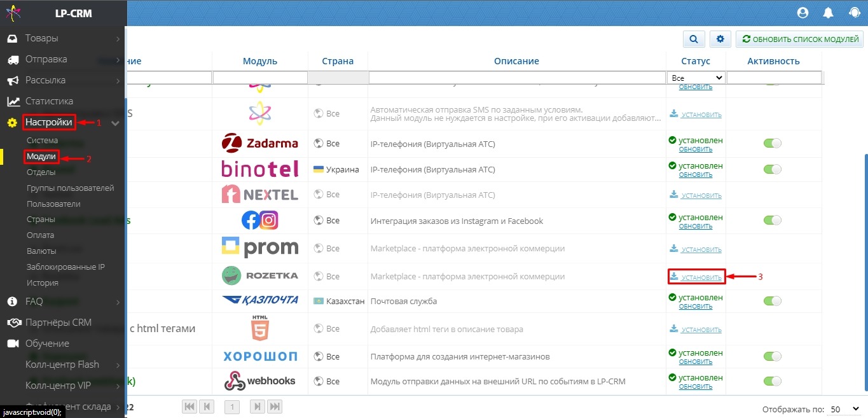
Task: Go to last page of list
Action: 275,407
